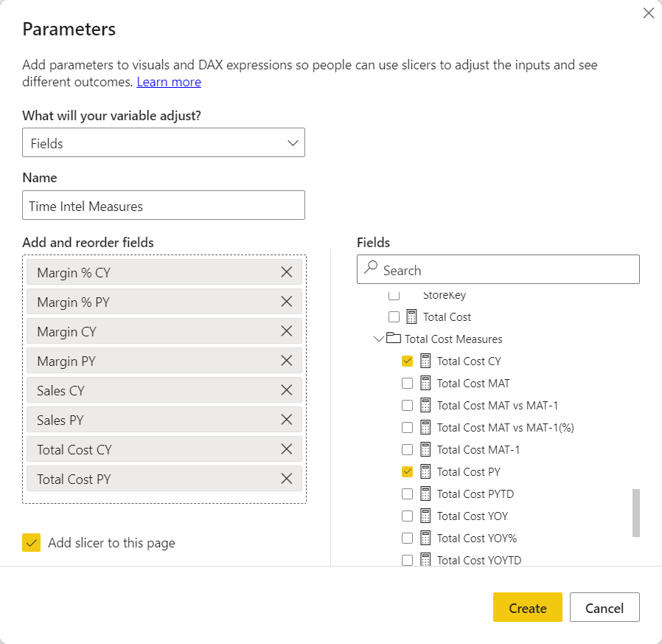Click the Name input field
662x644 pixels.
pos(163,206)
